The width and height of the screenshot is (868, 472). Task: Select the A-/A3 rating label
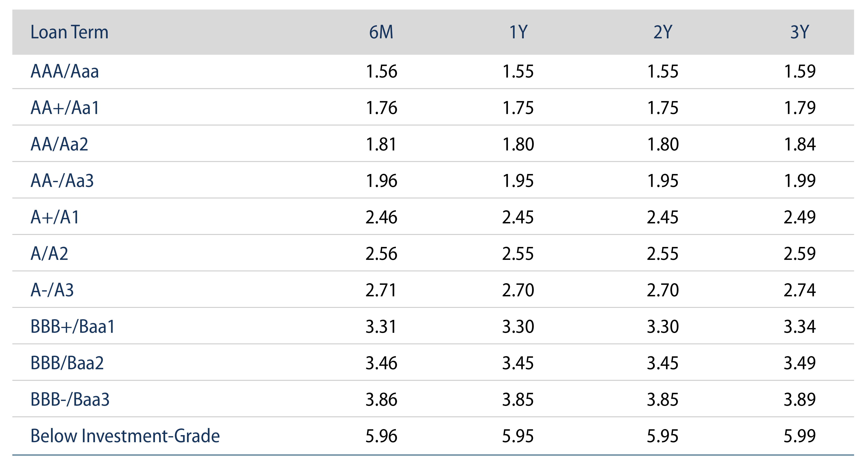point(52,290)
